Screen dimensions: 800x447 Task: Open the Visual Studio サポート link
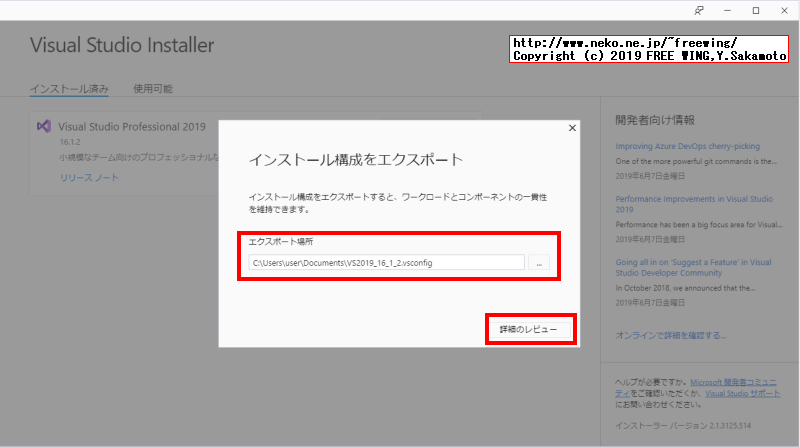742,393
